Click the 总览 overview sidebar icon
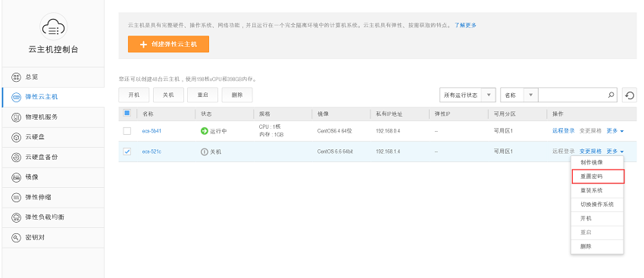Image resolution: width=644 pixels, height=278 pixels. tap(16, 77)
